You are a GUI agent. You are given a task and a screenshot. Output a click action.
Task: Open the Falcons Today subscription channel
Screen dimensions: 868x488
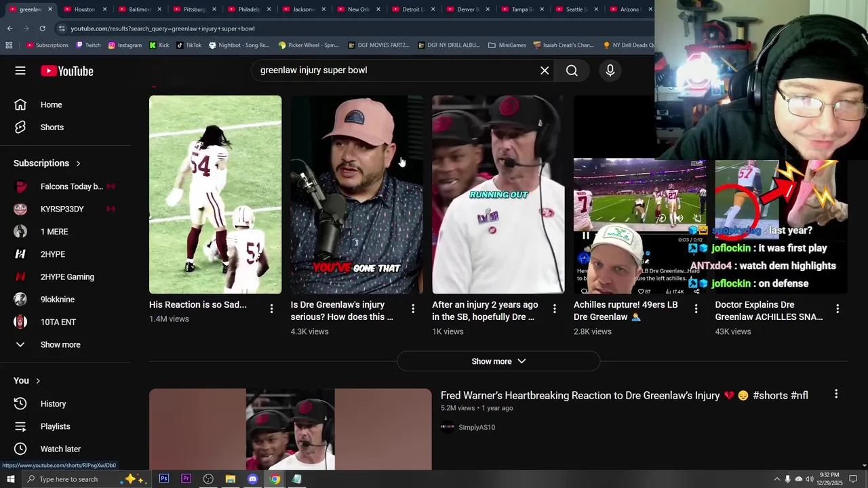[66, 186]
